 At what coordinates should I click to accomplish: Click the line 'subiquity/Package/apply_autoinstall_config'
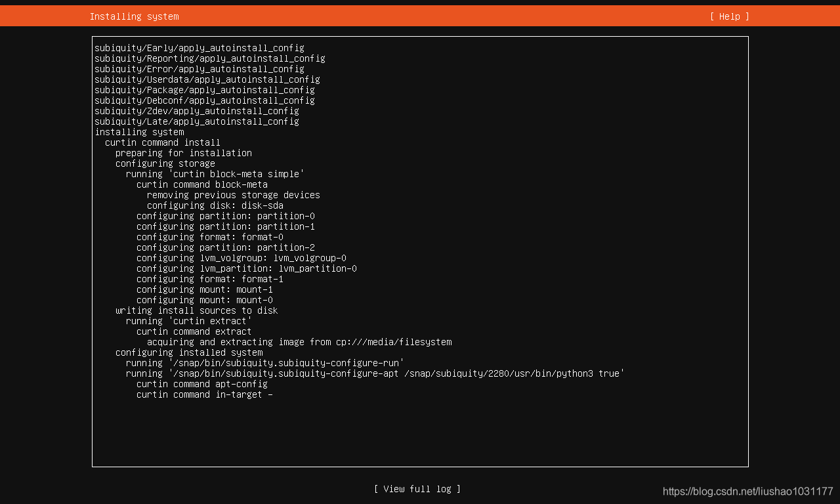pos(205,90)
